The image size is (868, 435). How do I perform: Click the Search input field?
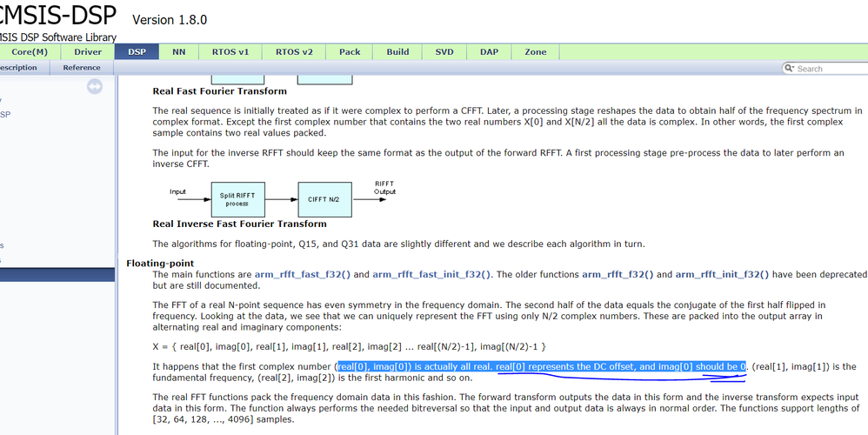click(x=831, y=69)
